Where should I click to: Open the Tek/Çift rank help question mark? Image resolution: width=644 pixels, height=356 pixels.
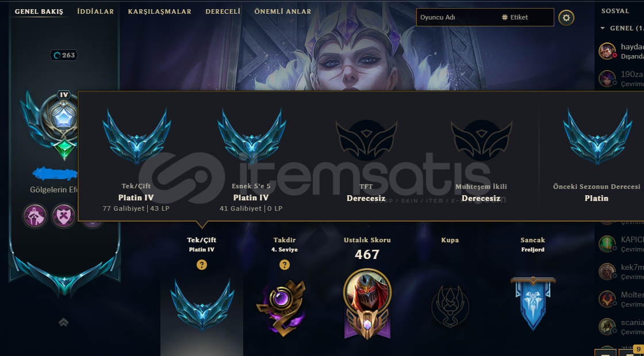[202, 265]
